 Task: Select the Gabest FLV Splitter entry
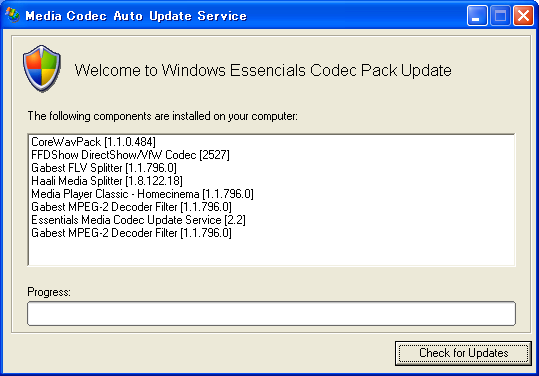pos(104,168)
